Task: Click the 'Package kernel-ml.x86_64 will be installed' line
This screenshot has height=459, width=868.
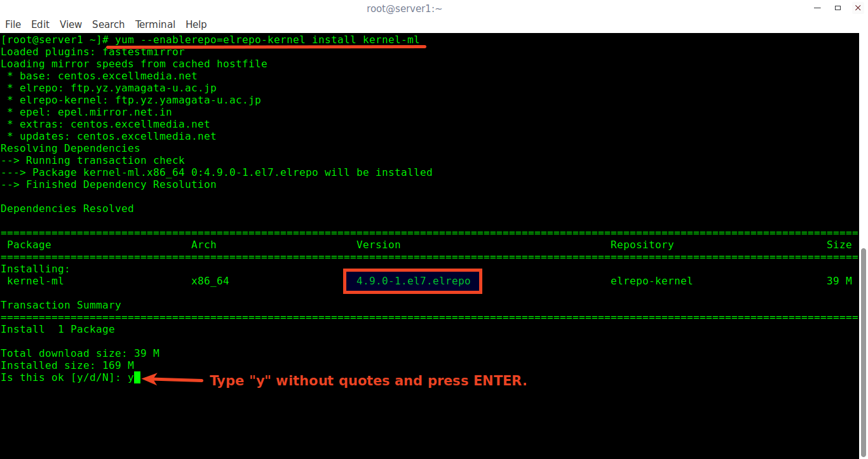Action: click(217, 173)
